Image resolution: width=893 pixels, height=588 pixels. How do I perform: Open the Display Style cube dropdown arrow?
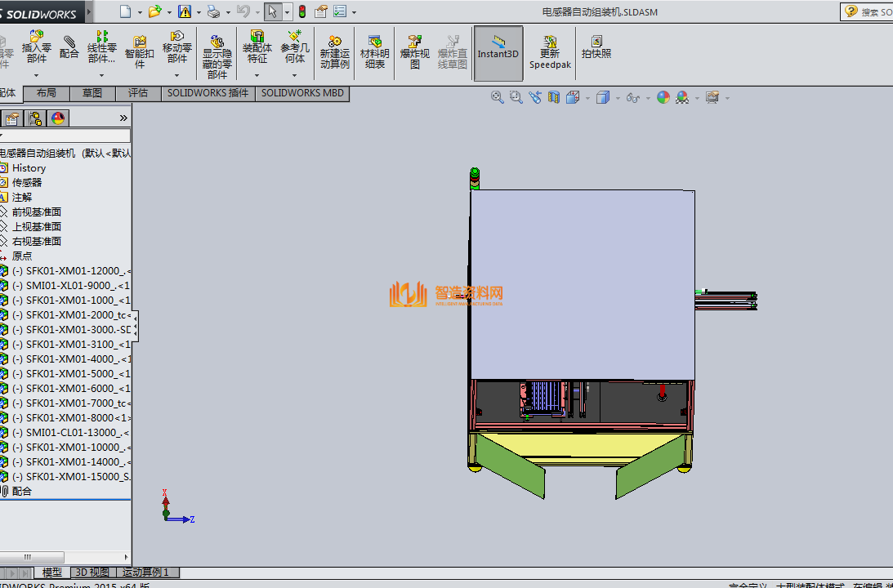pos(618,98)
